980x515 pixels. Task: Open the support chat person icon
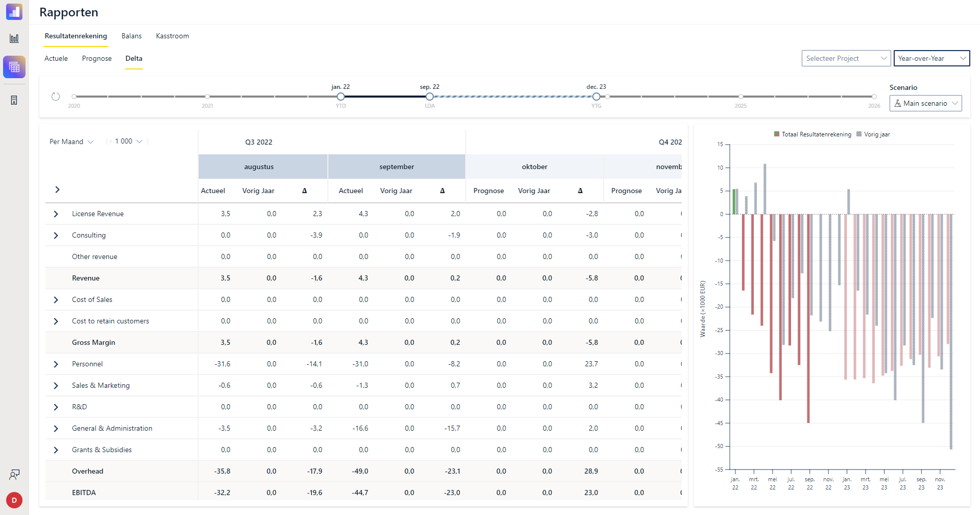[x=14, y=475]
